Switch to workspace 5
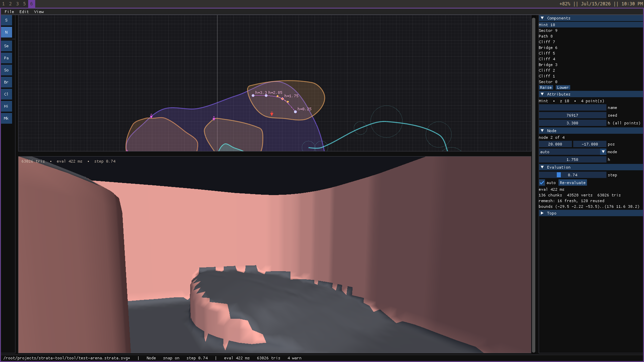This screenshot has width=644, height=362. coord(24,4)
